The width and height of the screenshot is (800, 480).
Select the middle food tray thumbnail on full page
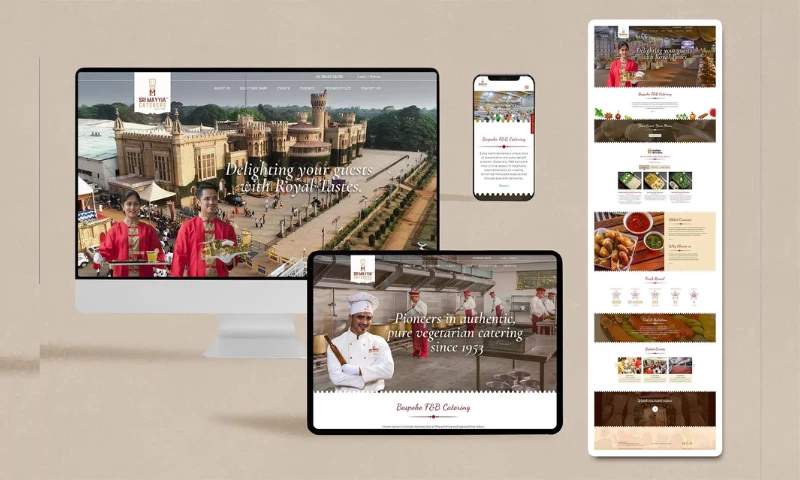[655, 181]
